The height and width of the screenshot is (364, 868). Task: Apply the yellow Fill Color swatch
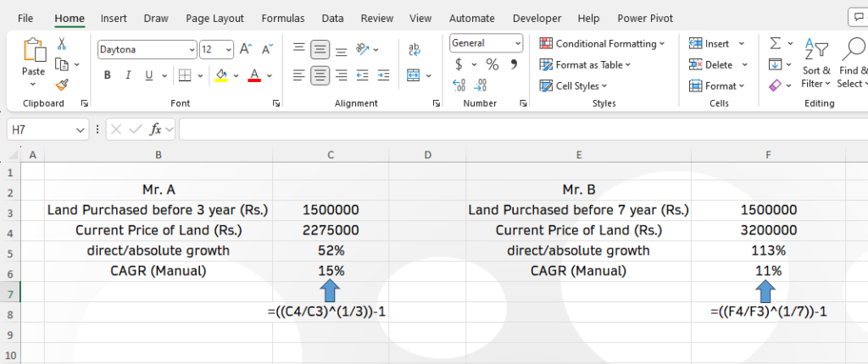(221, 75)
